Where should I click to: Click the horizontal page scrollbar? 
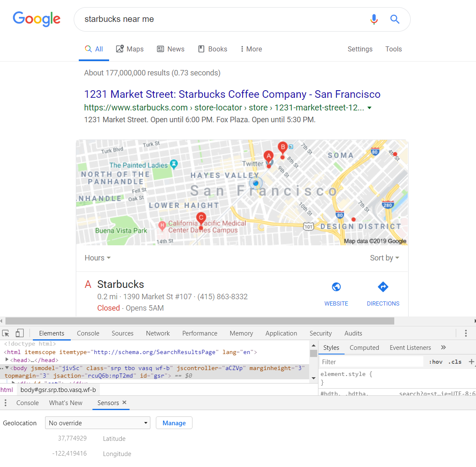click(x=200, y=321)
